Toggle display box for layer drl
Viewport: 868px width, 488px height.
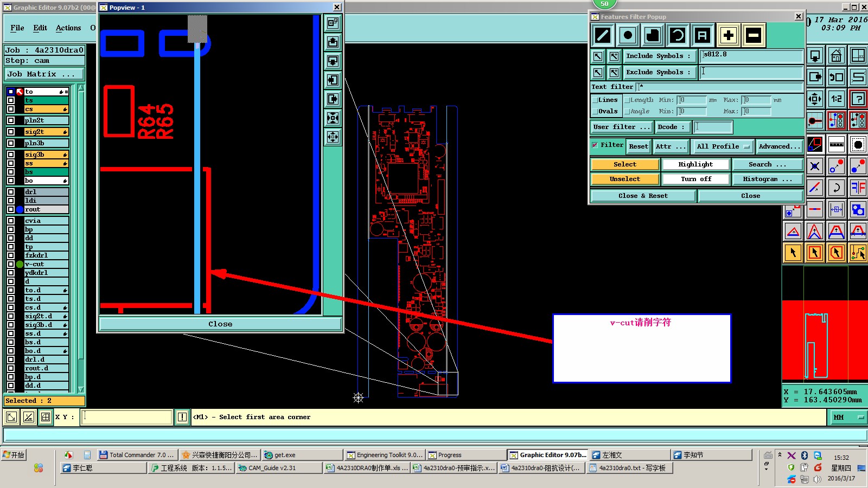point(11,192)
